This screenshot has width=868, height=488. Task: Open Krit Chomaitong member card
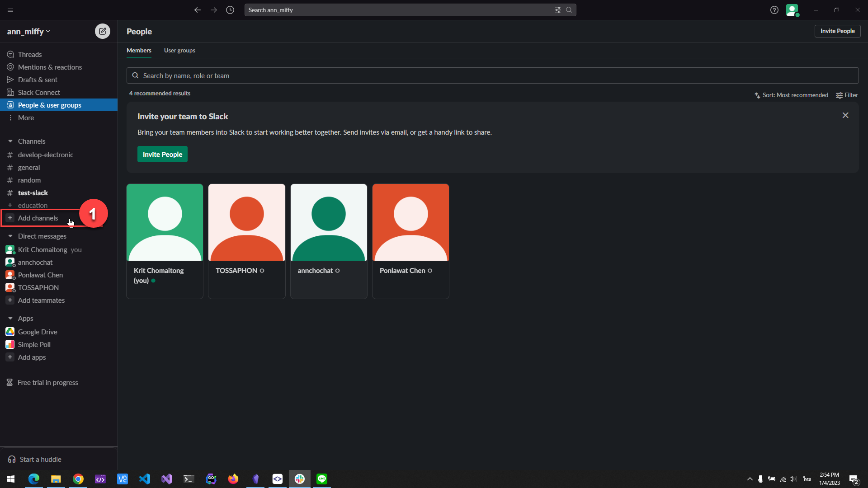[165, 241]
